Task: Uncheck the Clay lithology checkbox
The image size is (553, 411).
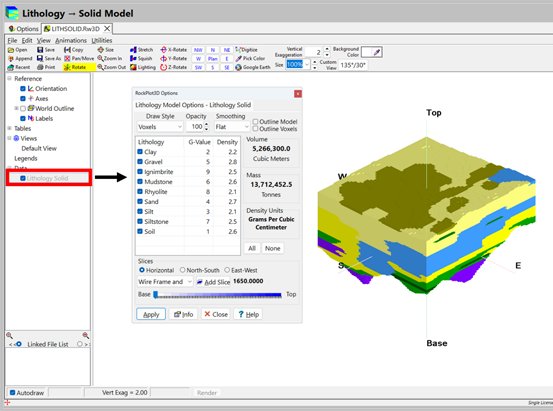Action: tap(140, 152)
